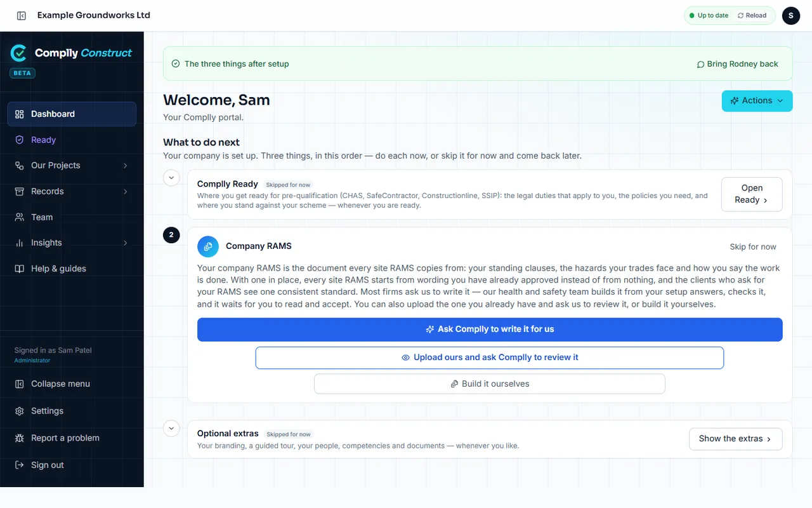Click the Complly Construct logo
Screen dimensions: 812x508
(71, 53)
